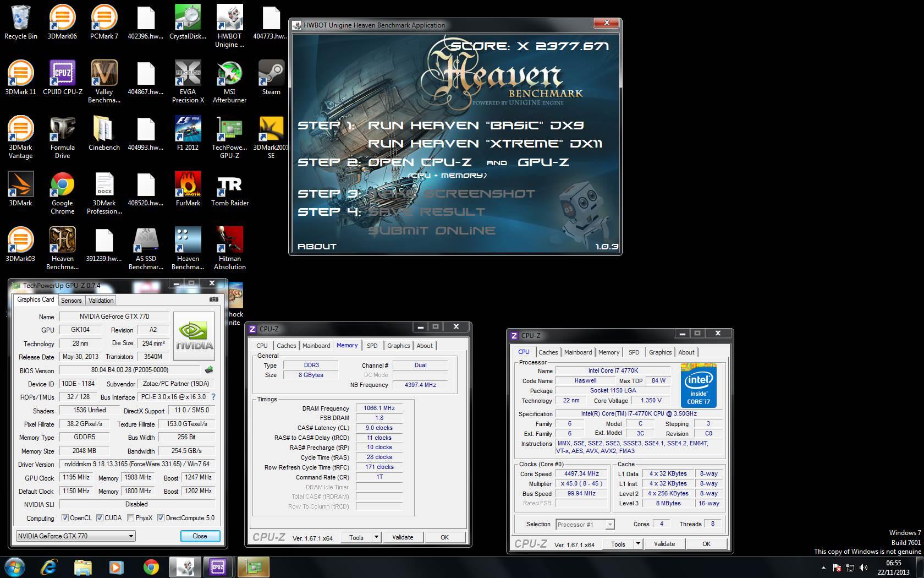Toggle the DirectCompute 5.0 checkbox
Viewport: 924px width, 578px height.
[161, 518]
